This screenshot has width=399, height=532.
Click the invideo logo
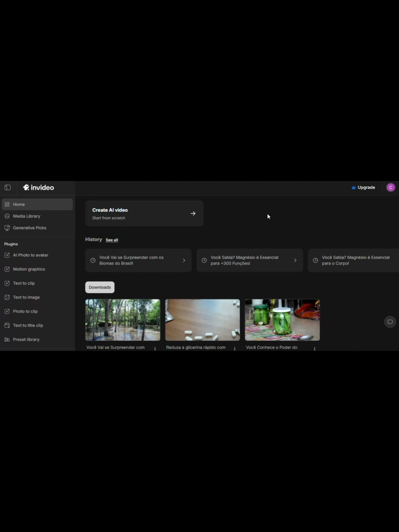38,187
